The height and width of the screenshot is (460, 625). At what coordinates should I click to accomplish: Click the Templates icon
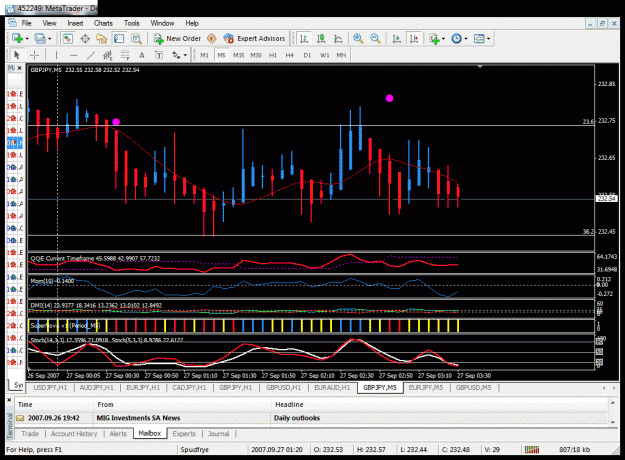click(x=479, y=39)
